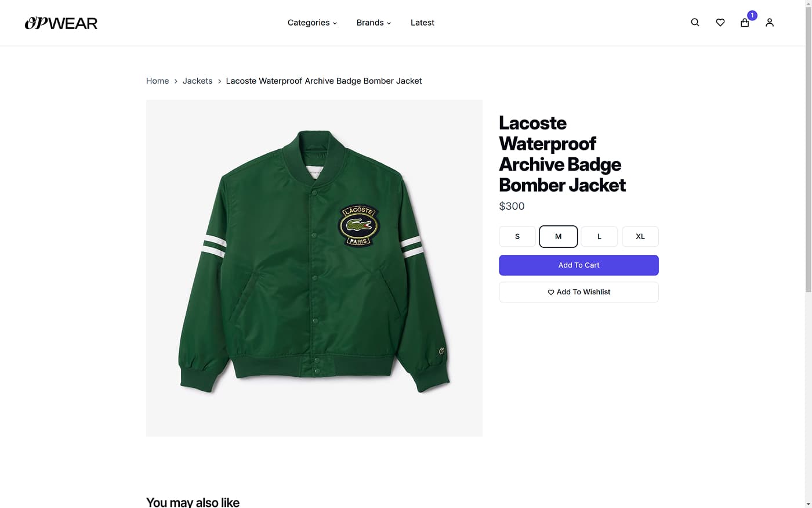Open the search magnifier icon
Screen dimensions: 812x508
pos(695,23)
